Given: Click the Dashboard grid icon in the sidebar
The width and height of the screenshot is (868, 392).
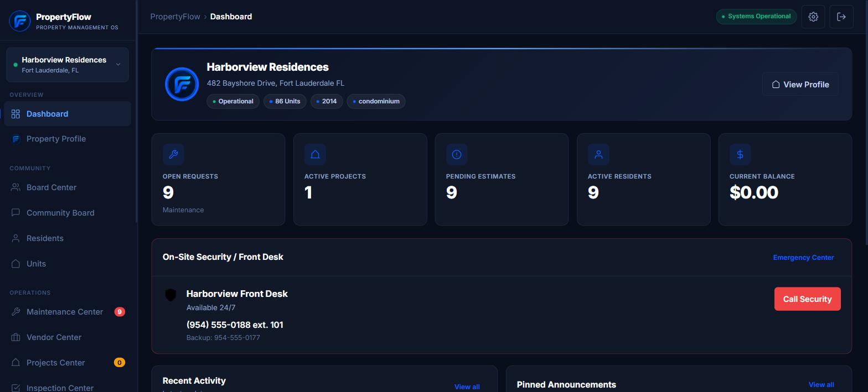Looking at the screenshot, I should coord(15,114).
